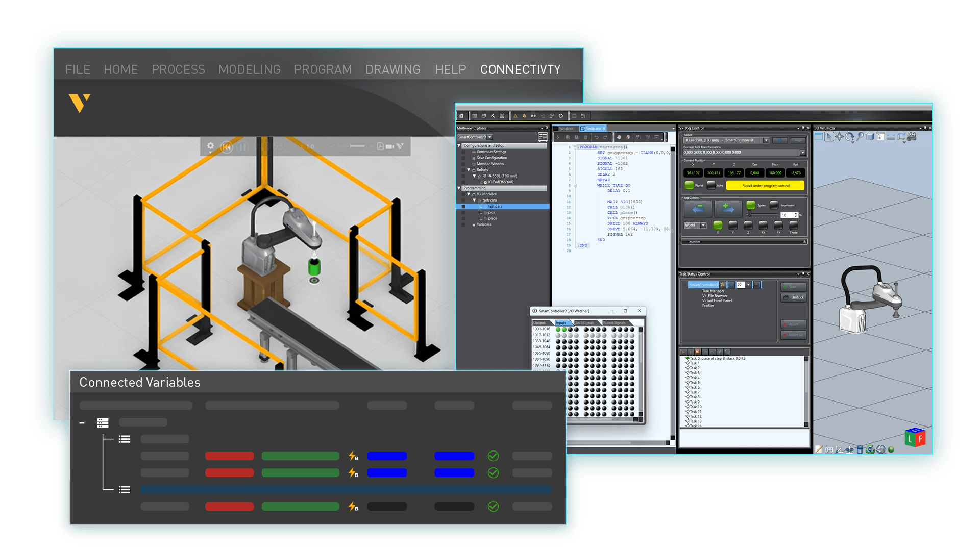Click the undo icon above the program code
980x551 pixels.
click(x=597, y=137)
